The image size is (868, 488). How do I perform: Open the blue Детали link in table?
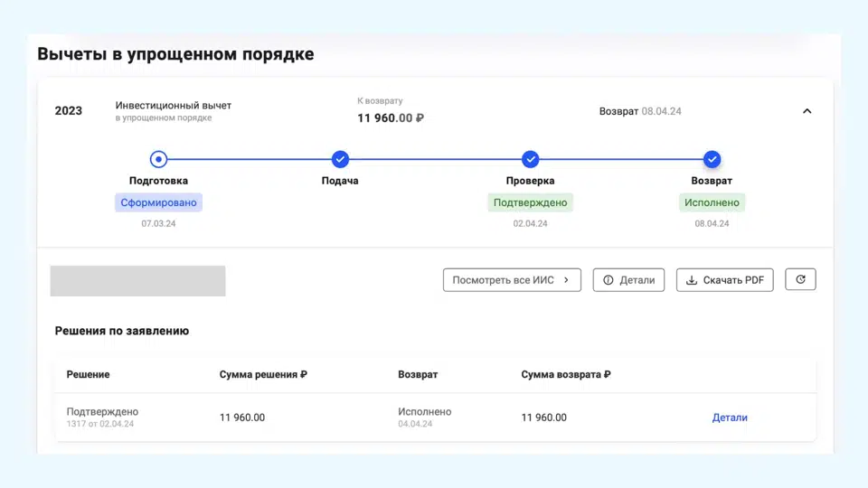730,418
